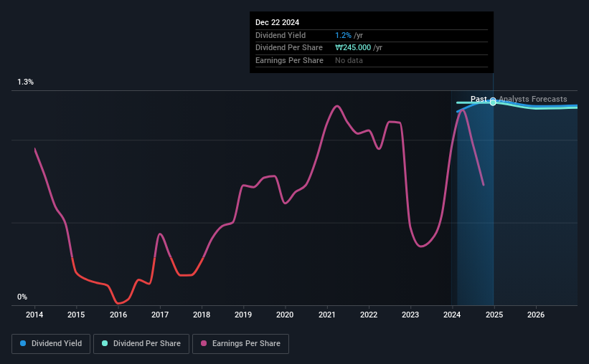Toggle the Dividend Per Share legend button
The height and width of the screenshot is (364, 589).
(x=141, y=344)
